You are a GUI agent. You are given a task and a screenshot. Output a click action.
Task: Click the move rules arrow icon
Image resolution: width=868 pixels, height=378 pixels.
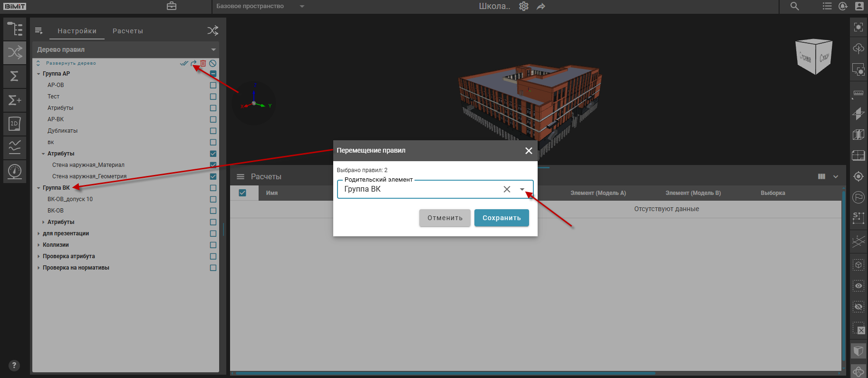(x=193, y=63)
